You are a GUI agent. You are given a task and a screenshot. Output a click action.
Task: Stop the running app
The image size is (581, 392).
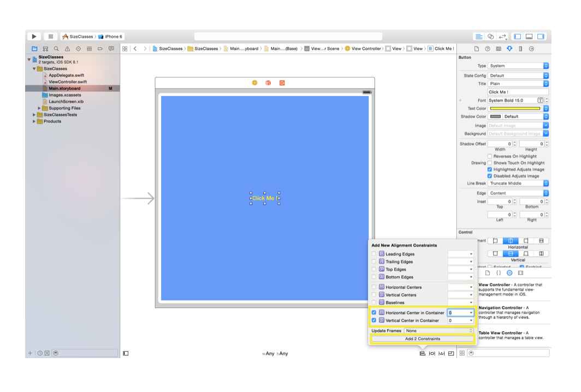[x=50, y=37]
